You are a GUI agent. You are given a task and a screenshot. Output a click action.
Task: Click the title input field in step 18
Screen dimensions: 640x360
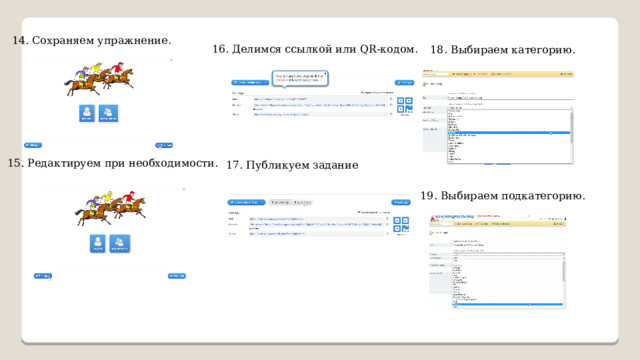[x=510, y=98]
